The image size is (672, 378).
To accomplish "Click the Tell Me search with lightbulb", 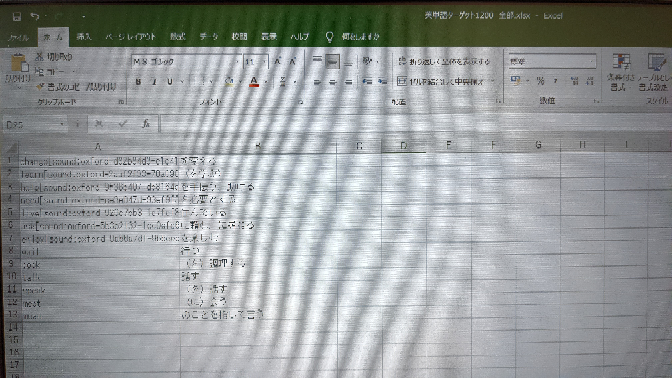I will click(353, 36).
